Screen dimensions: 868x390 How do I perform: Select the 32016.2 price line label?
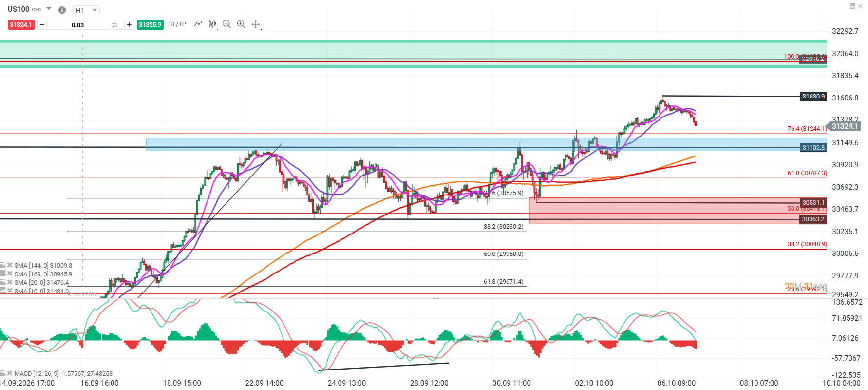coord(813,59)
